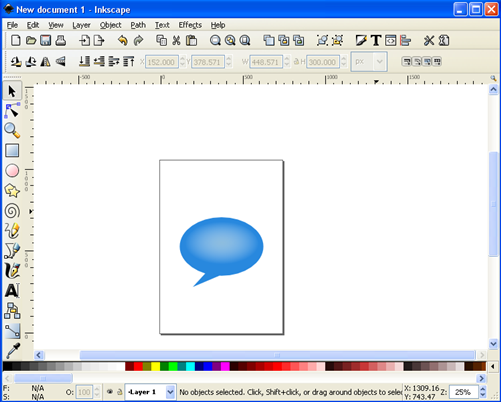This screenshot has height=402, width=501.
Task: Select the Spiral tool
Action: (x=12, y=211)
